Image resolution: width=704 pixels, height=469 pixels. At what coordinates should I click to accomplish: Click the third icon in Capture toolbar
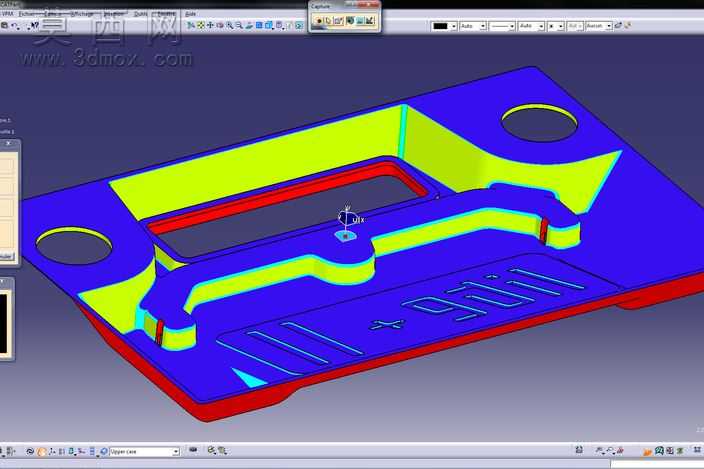point(339,21)
